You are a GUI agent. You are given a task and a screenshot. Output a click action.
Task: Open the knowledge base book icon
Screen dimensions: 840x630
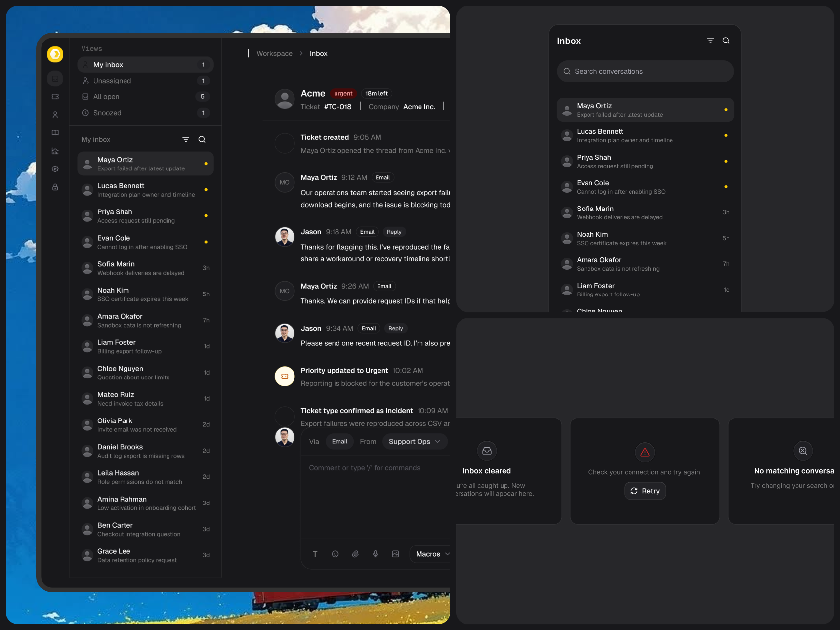(55, 133)
